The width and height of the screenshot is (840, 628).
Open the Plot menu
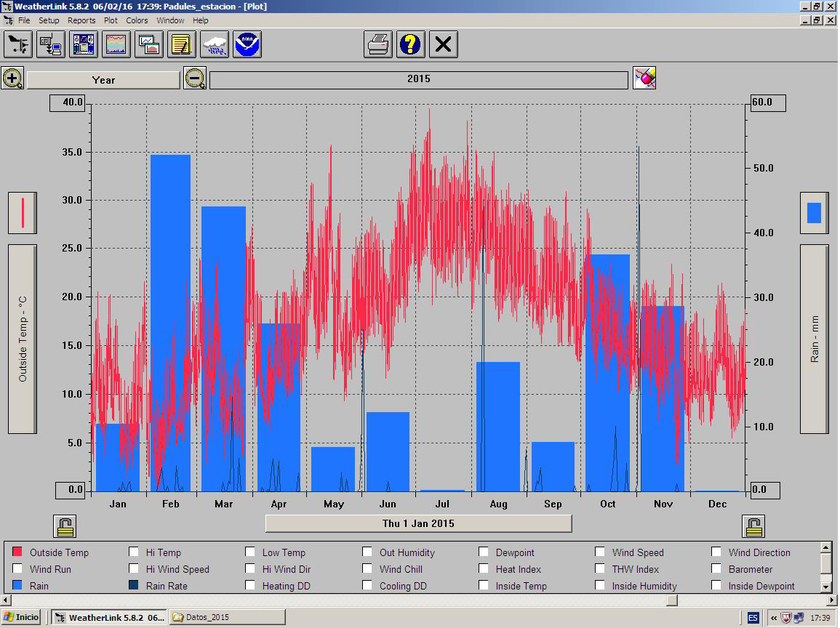tap(111, 20)
